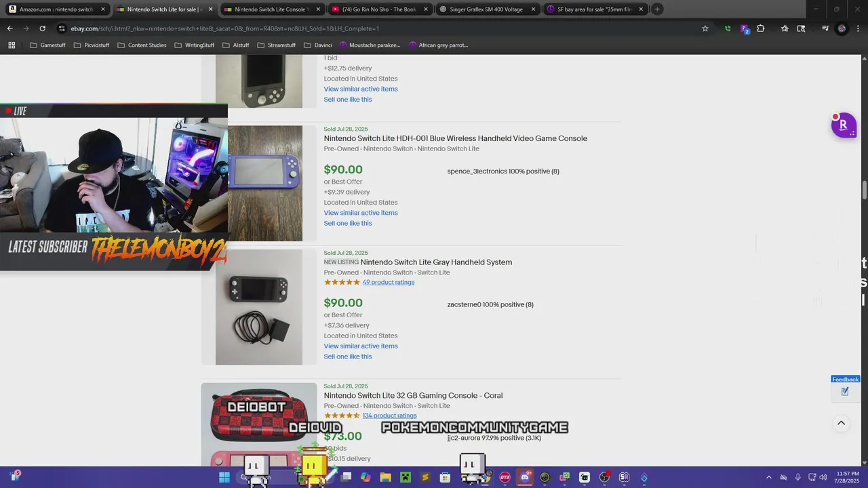Open Discord from the taskbar
Image resolution: width=868 pixels, height=488 pixels.
click(x=525, y=477)
